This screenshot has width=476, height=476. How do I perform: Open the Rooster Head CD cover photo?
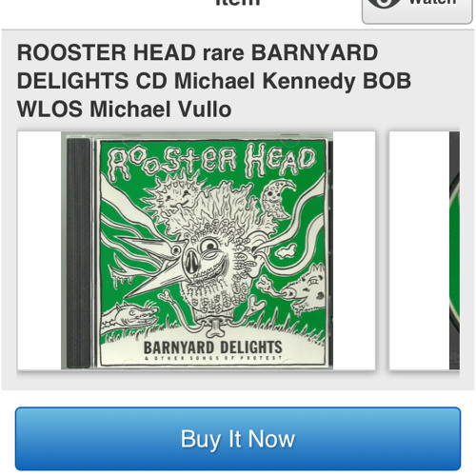(196, 250)
